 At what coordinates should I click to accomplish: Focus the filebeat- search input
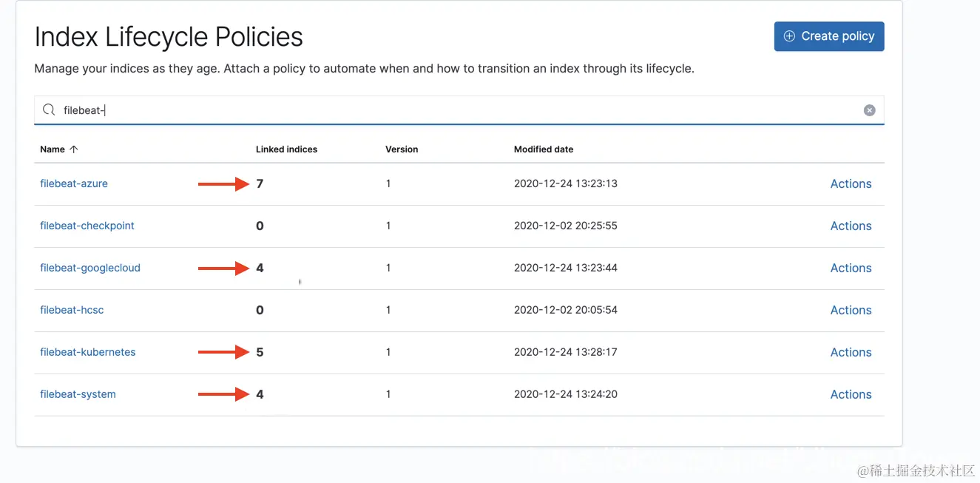pyautogui.click(x=459, y=110)
